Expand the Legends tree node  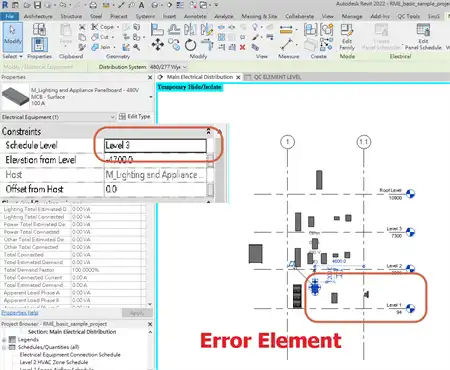point(4,340)
